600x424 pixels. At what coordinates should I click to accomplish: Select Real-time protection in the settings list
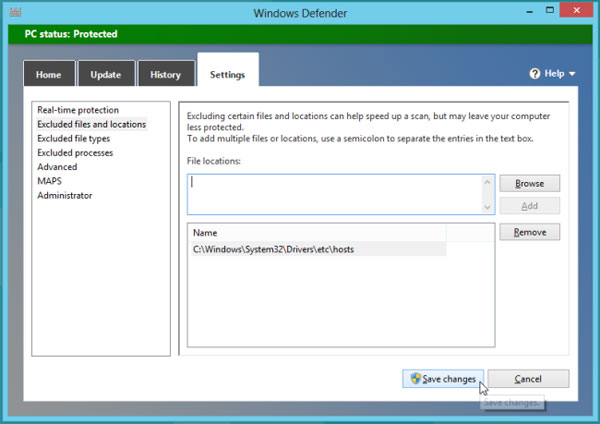point(78,110)
